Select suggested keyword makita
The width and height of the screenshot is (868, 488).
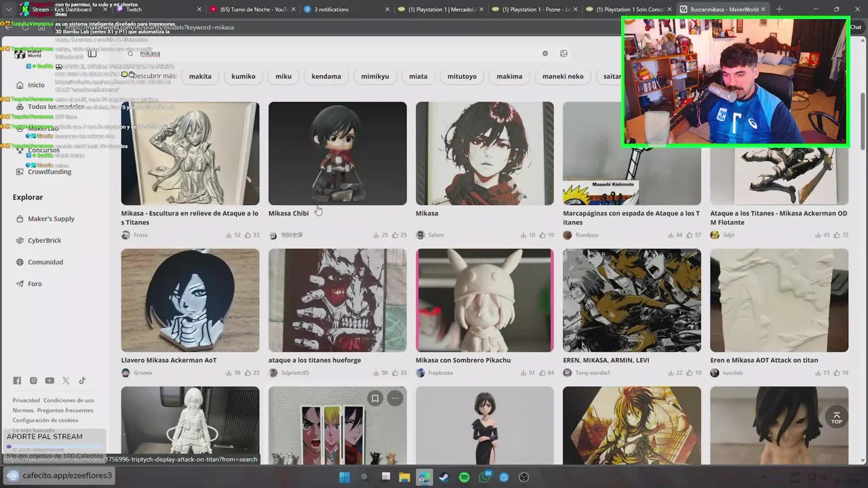[x=200, y=77]
